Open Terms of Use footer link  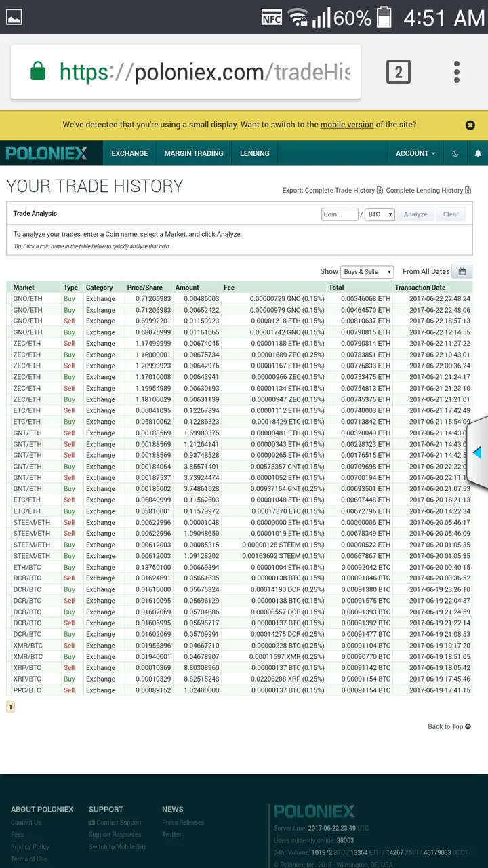pos(29,859)
